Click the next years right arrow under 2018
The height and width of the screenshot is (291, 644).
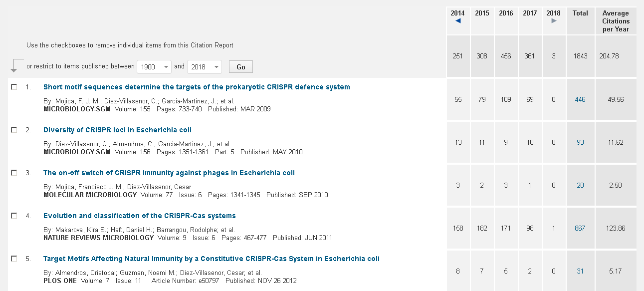click(554, 21)
